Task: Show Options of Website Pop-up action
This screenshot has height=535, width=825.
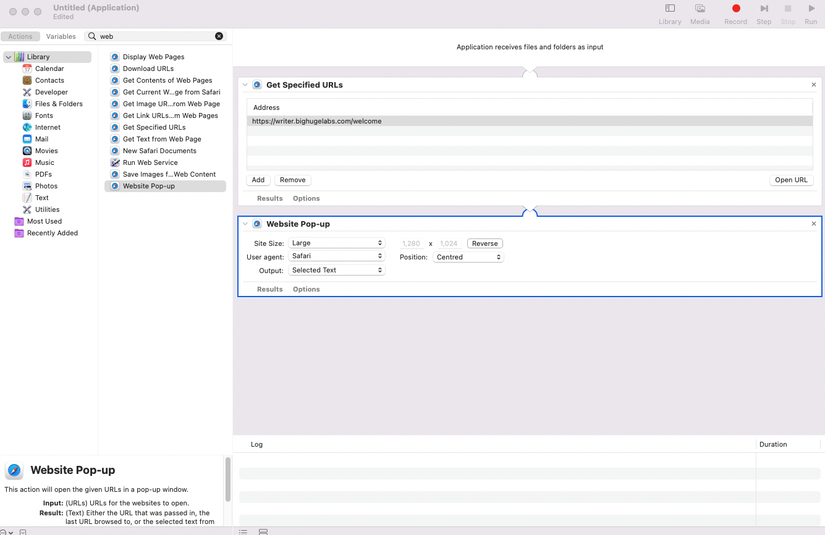Action: tap(306, 289)
